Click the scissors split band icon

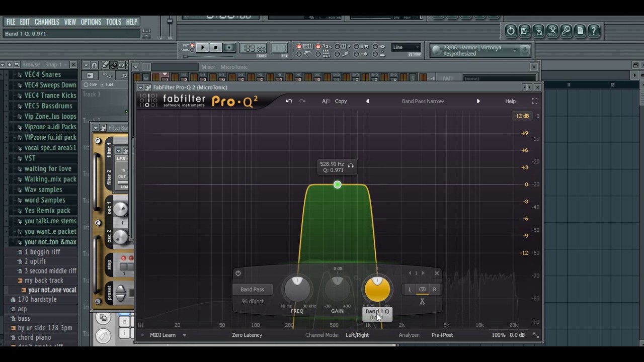(x=422, y=302)
